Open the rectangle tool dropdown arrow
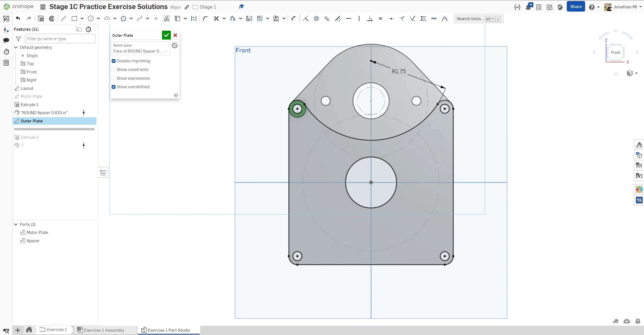The height and width of the screenshot is (335, 644). coord(82,18)
